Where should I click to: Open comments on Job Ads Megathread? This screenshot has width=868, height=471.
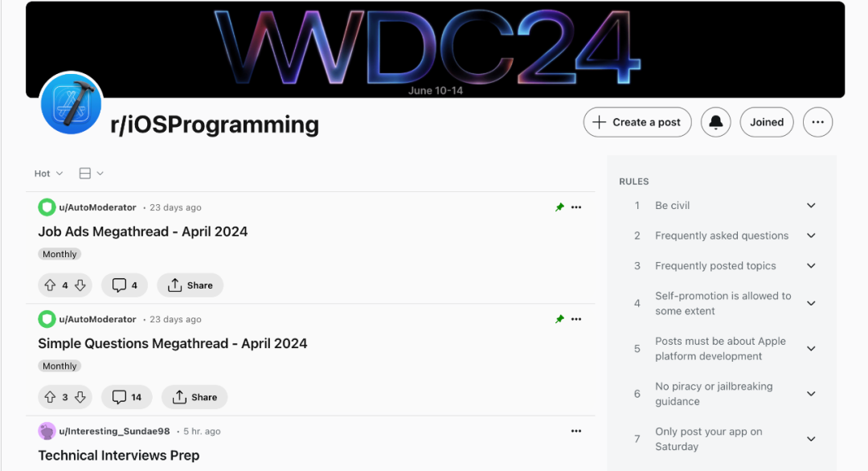125,285
